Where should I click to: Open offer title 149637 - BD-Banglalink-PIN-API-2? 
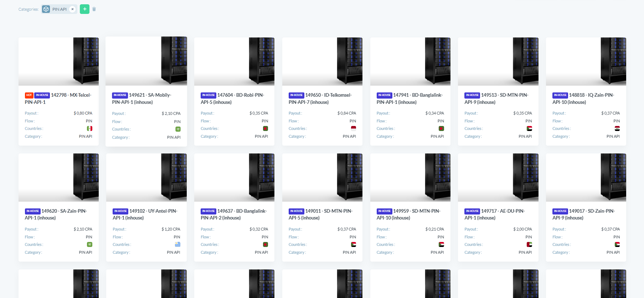pyautogui.click(x=234, y=214)
